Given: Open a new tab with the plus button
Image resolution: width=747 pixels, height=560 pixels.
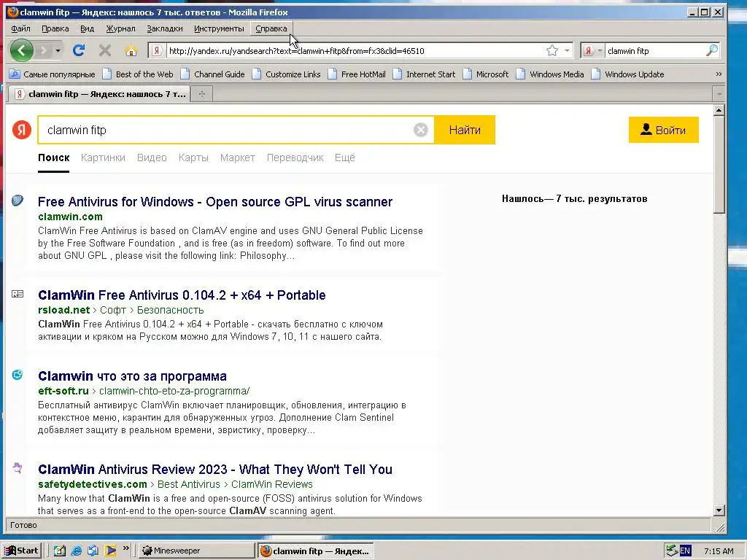Looking at the screenshot, I should (202, 94).
